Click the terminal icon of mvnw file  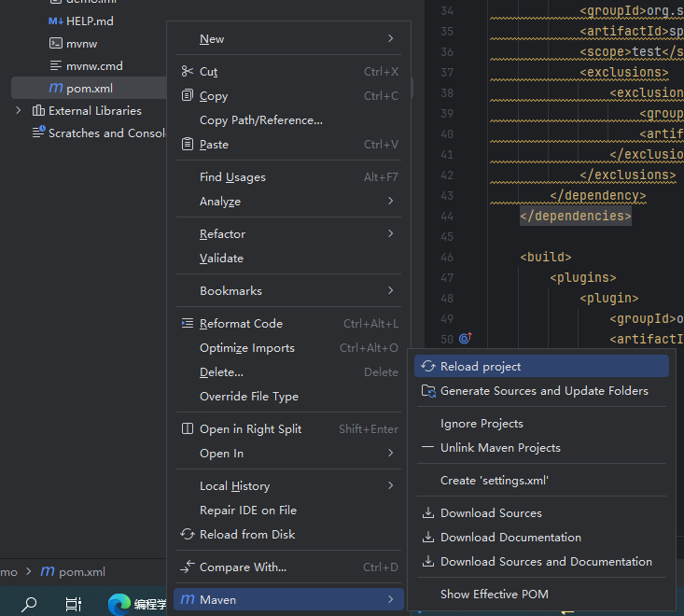55,43
